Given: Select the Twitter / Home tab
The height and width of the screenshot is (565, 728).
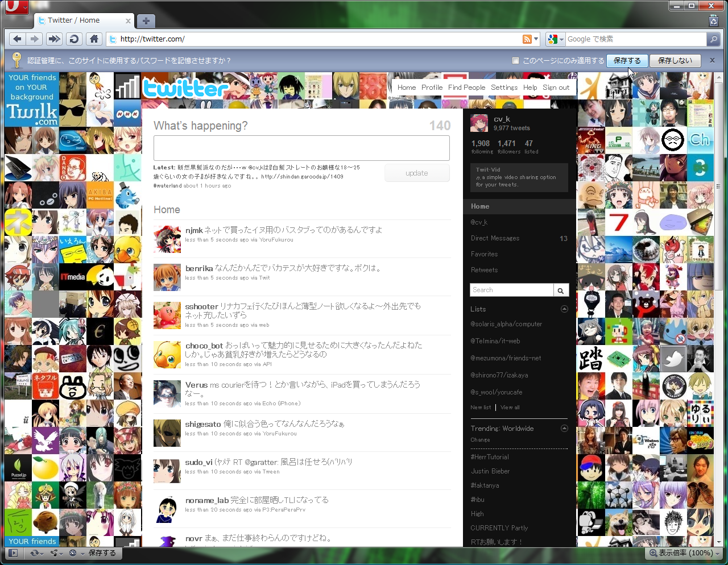Looking at the screenshot, I should [84, 20].
